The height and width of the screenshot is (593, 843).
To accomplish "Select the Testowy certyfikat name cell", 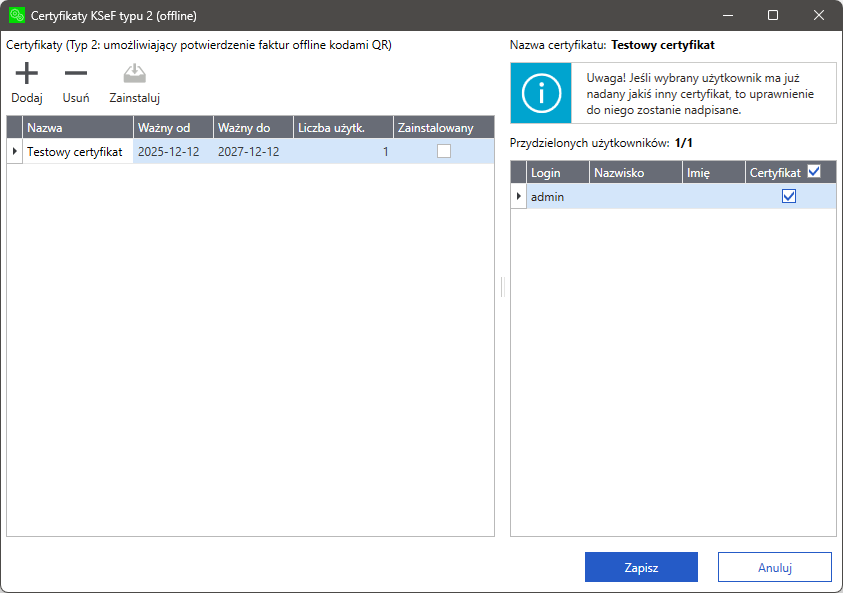I will pos(75,152).
